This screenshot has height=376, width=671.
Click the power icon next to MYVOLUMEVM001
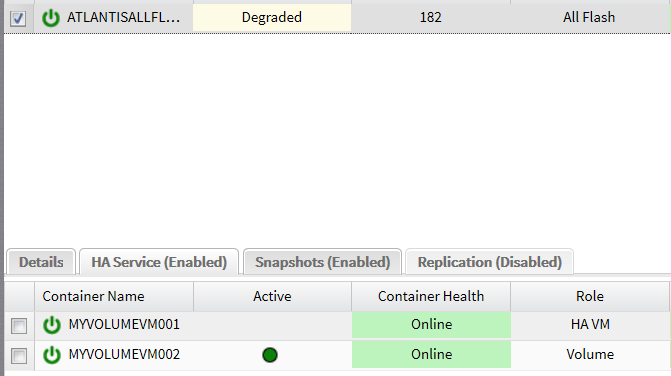(x=52, y=325)
